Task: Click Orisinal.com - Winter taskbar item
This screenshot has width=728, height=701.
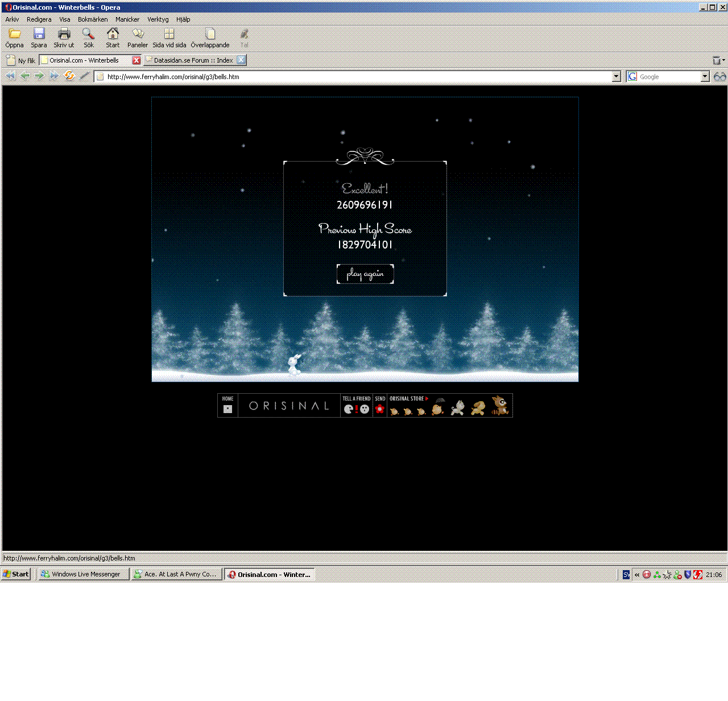Action: [270, 574]
